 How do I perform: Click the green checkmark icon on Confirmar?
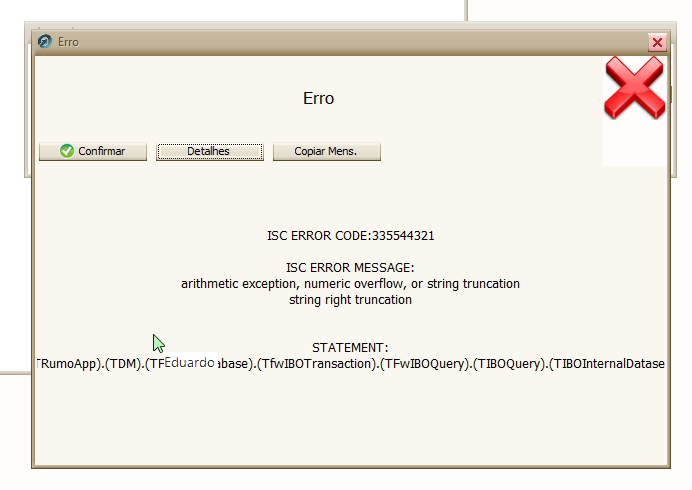coord(67,152)
